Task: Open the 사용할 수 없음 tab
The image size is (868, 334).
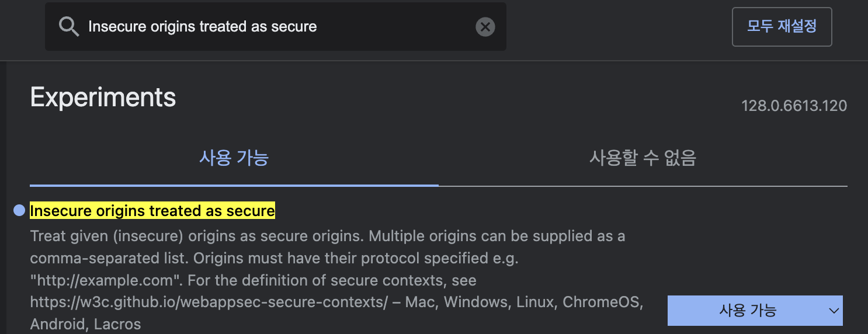Action: pyautogui.click(x=643, y=158)
